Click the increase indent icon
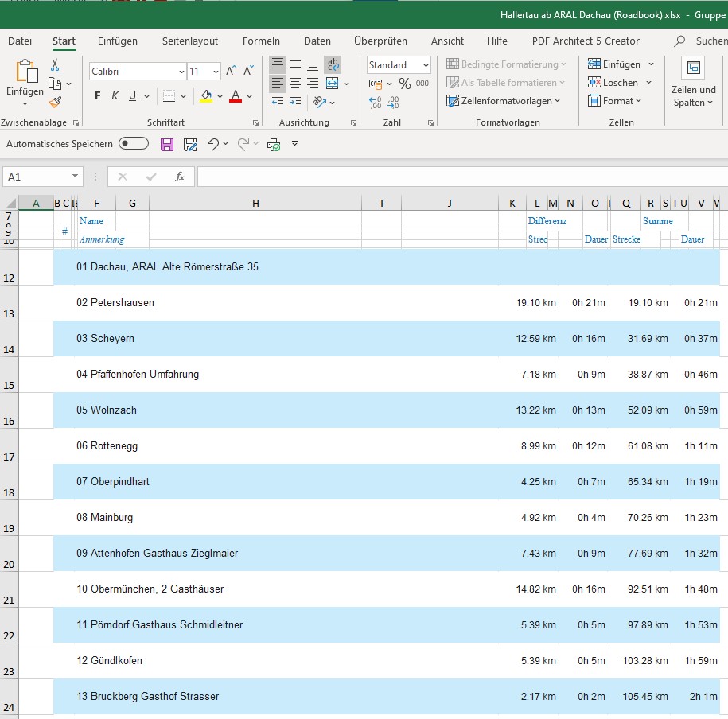This screenshot has height=719, width=728. 296,102
